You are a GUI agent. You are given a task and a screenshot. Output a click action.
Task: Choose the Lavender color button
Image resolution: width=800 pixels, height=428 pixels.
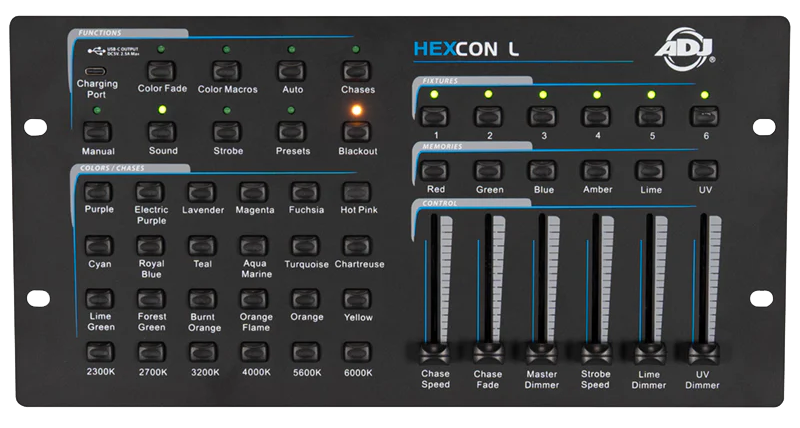[x=202, y=193]
